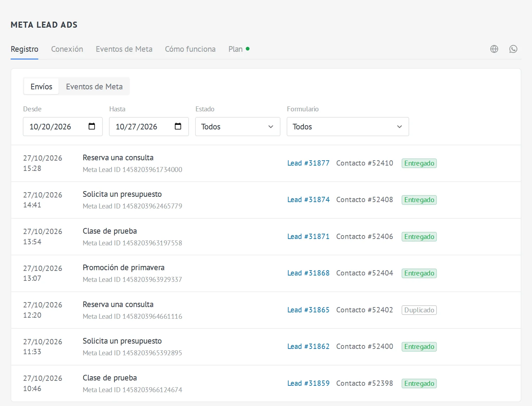Switch to the Registro tab
The image size is (532, 406).
[x=24, y=49]
